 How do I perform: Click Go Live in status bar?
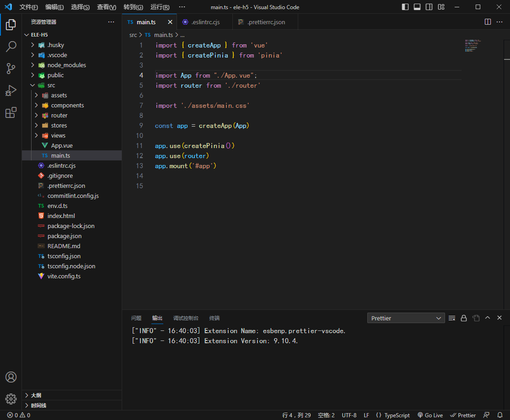click(430, 415)
